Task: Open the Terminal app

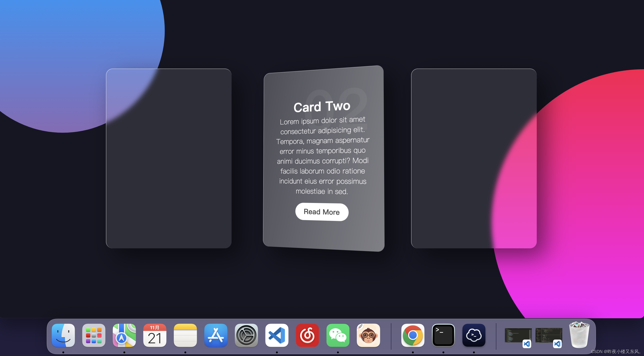Action: (443, 335)
